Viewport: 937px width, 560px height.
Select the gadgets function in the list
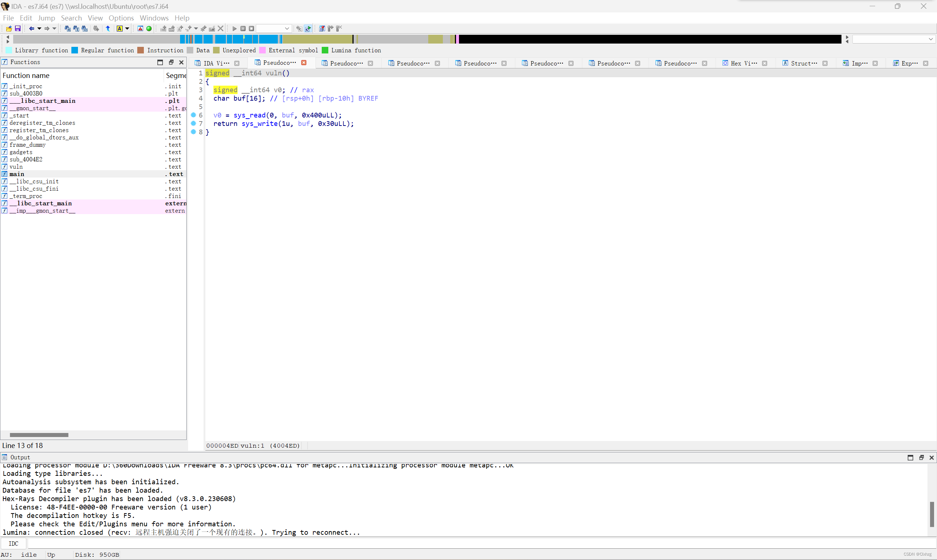point(93,152)
